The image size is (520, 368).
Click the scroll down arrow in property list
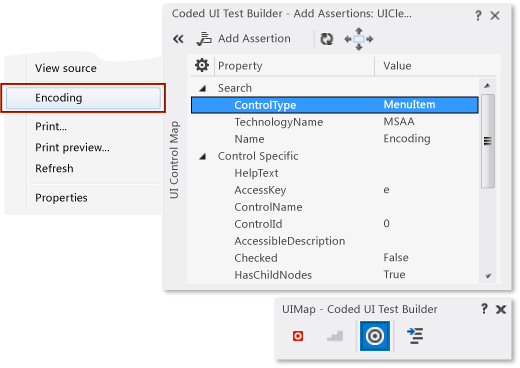pos(488,276)
